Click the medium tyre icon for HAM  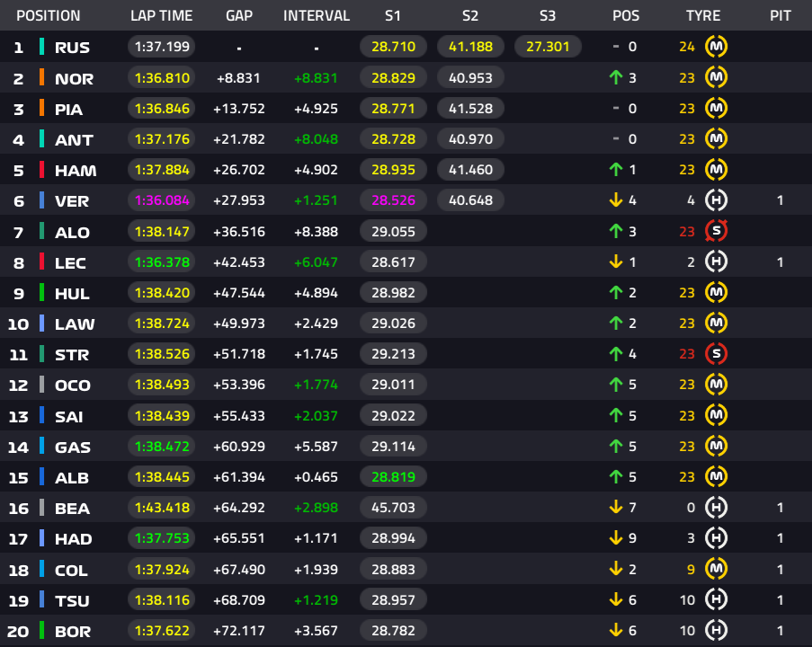pyautogui.click(x=716, y=169)
